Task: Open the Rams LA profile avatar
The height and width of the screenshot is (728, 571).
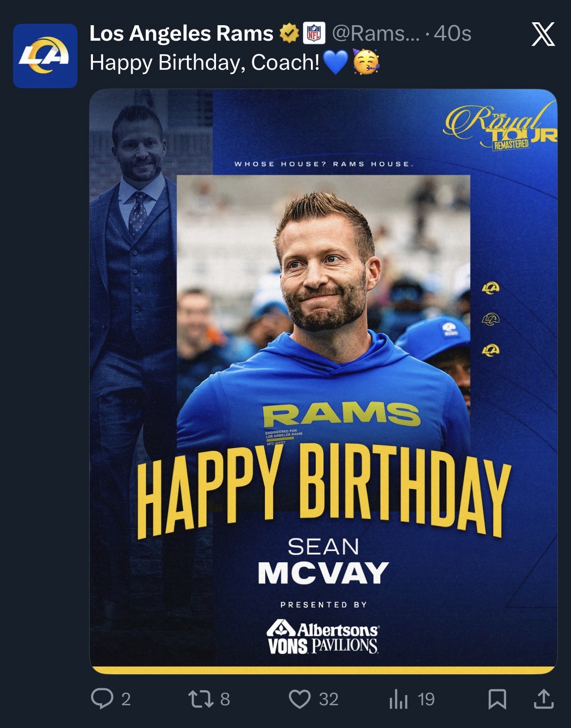Action: 45,56
